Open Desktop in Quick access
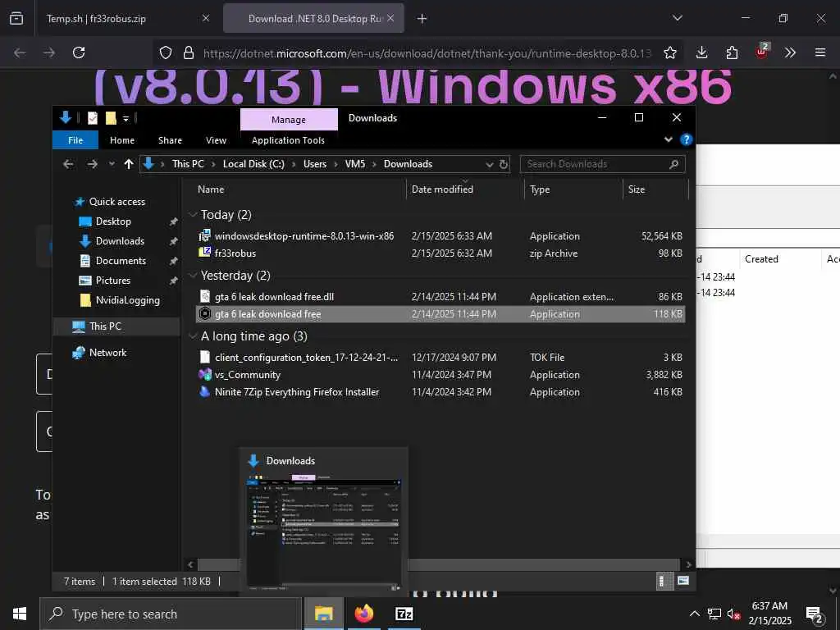 (x=113, y=221)
